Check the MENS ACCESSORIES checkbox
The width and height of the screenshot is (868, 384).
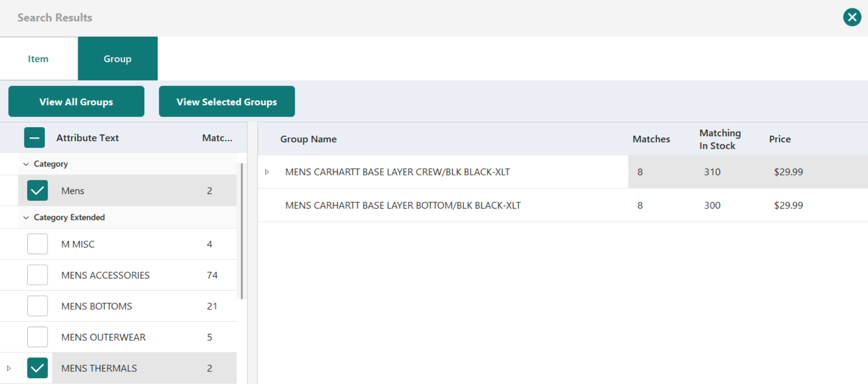pyautogui.click(x=37, y=275)
